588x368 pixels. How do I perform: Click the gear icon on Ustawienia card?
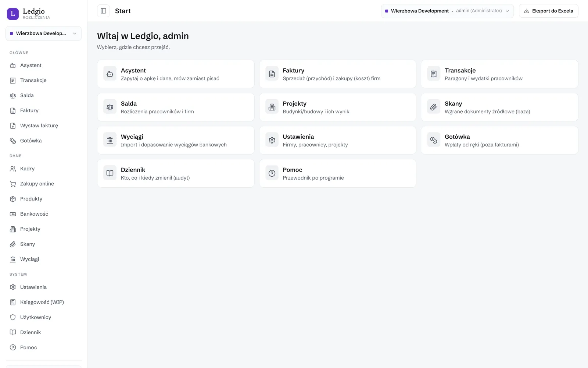(x=272, y=141)
